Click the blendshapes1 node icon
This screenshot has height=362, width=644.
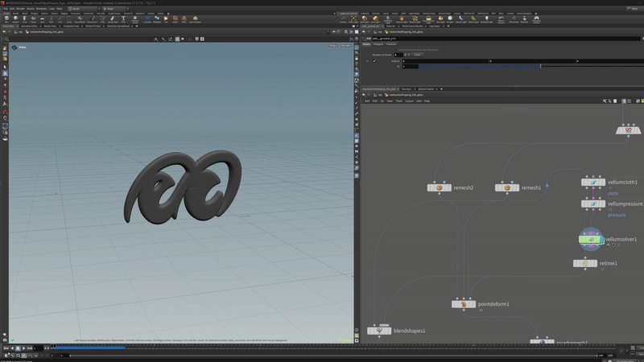(379, 331)
